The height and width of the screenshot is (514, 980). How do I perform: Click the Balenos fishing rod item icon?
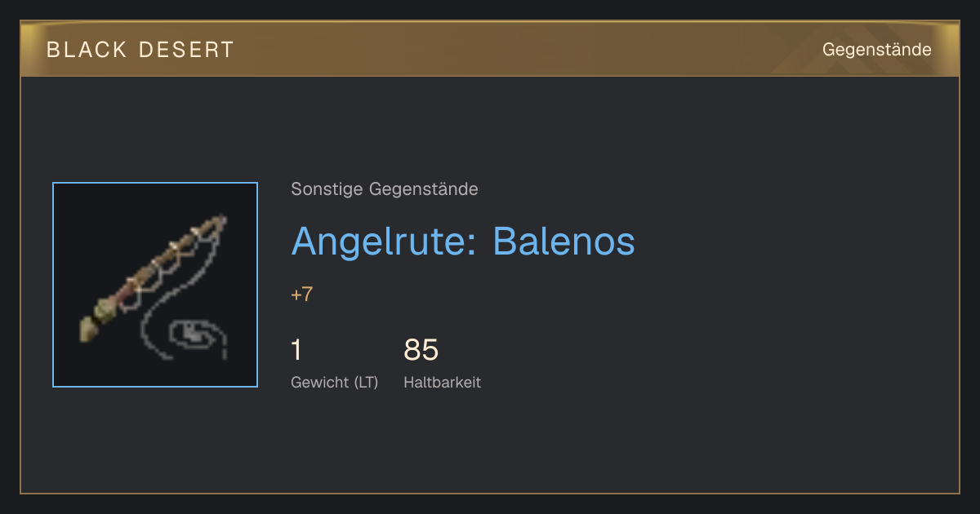155,285
